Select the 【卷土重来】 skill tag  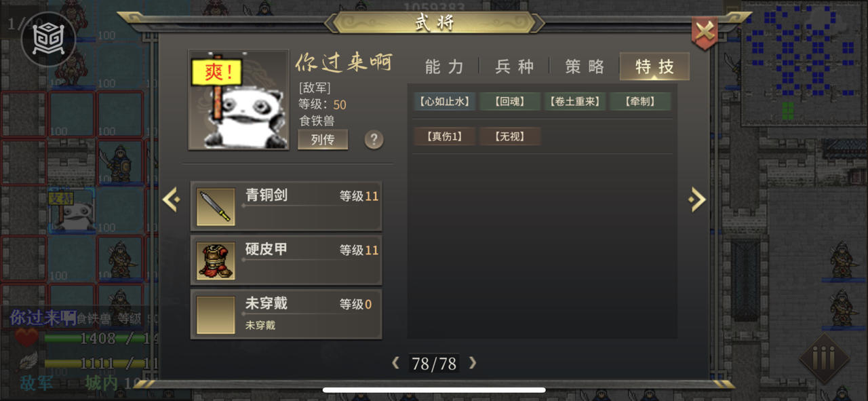pos(575,102)
